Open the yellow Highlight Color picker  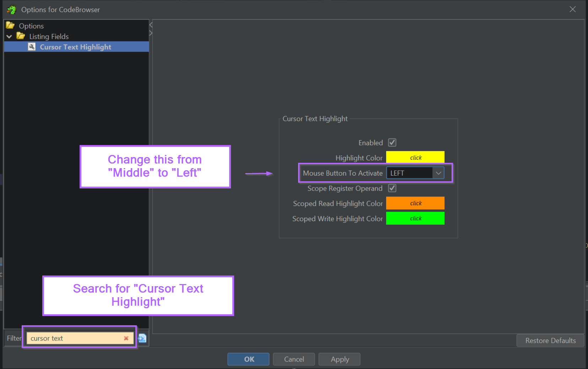[x=415, y=157]
